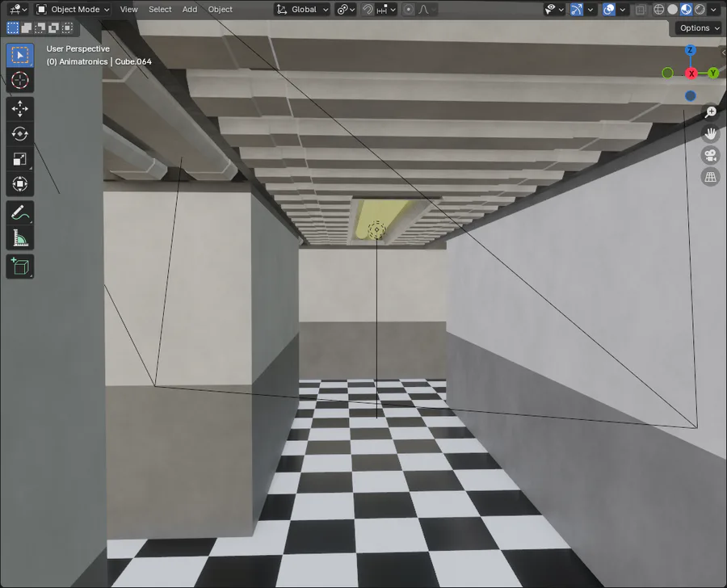The height and width of the screenshot is (588, 727).
Task: Activate the Annotate tool
Action: click(20, 213)
